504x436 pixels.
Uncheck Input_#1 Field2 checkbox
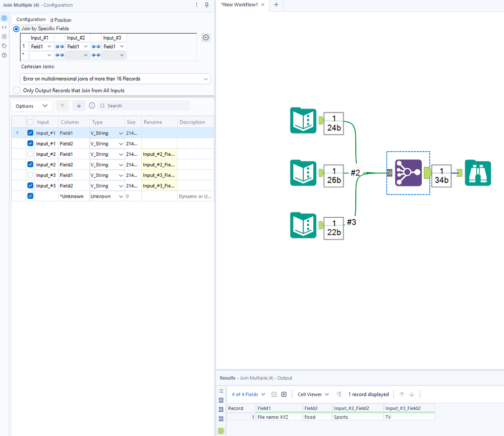pos(30,143)
